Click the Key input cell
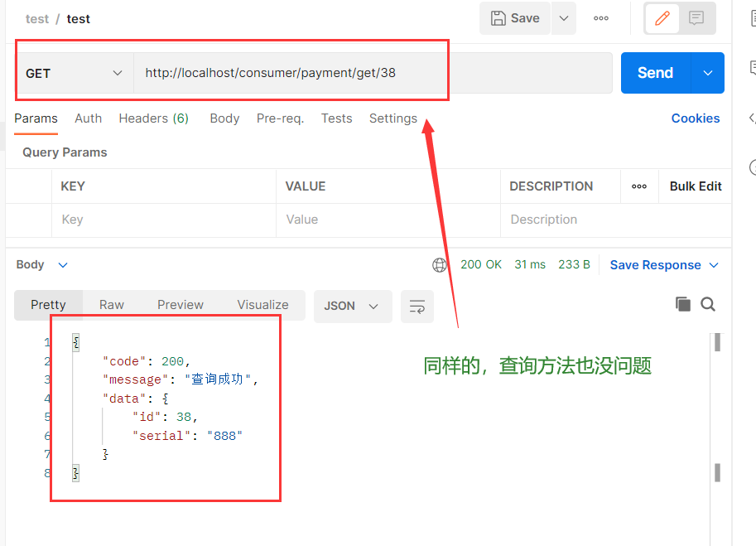This screenshot has width=756, height=546. tap(164, 220)
